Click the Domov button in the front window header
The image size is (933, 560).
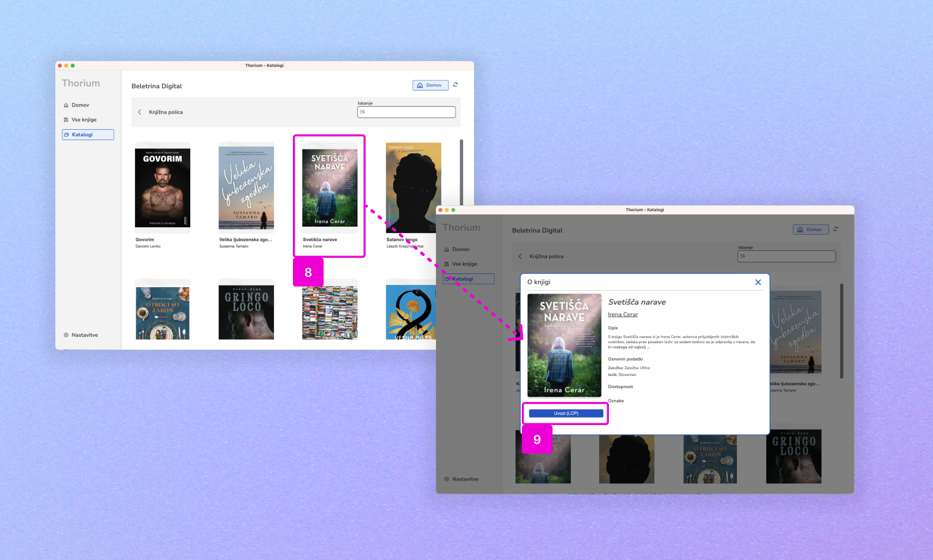pyautogui.click(x=811, y=230)
